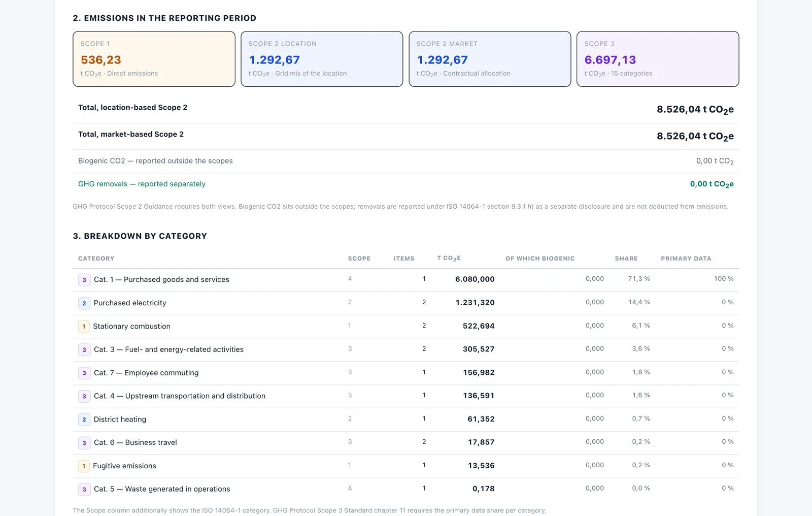
Task: Click the 6.080,000 emissions value
Action: pos(475,279)
